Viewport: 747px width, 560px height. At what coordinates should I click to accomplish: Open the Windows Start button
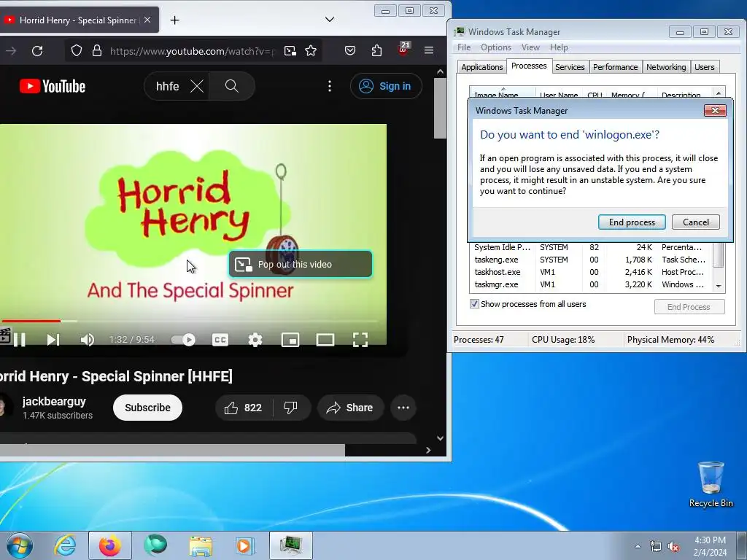tap(20, 545)
